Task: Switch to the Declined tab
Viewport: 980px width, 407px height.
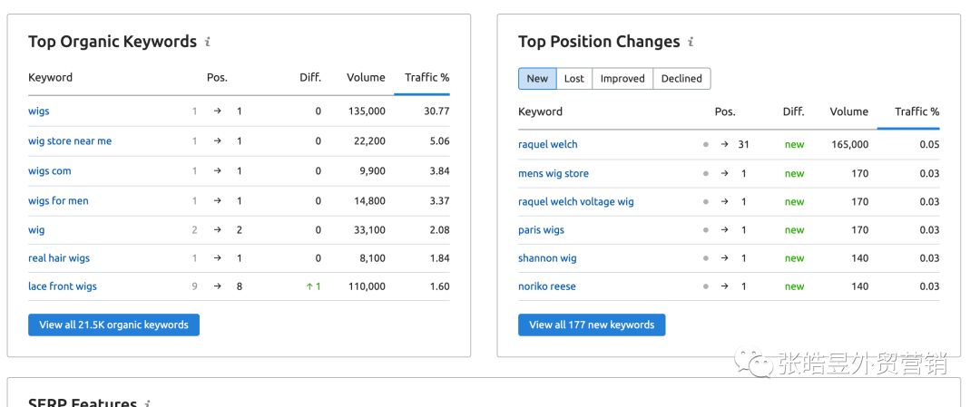Action: coord(681,79)
